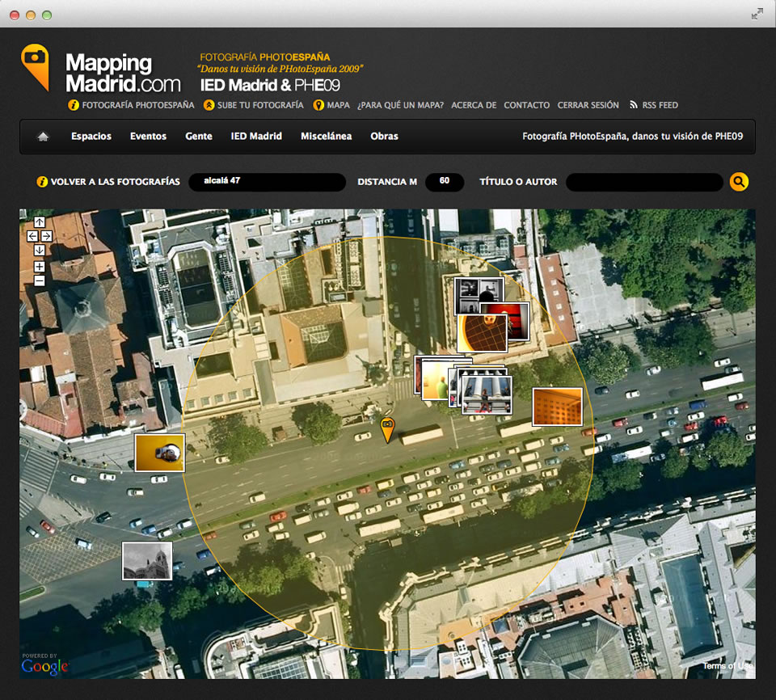Open the columns facade photo thumbnail

487,394
